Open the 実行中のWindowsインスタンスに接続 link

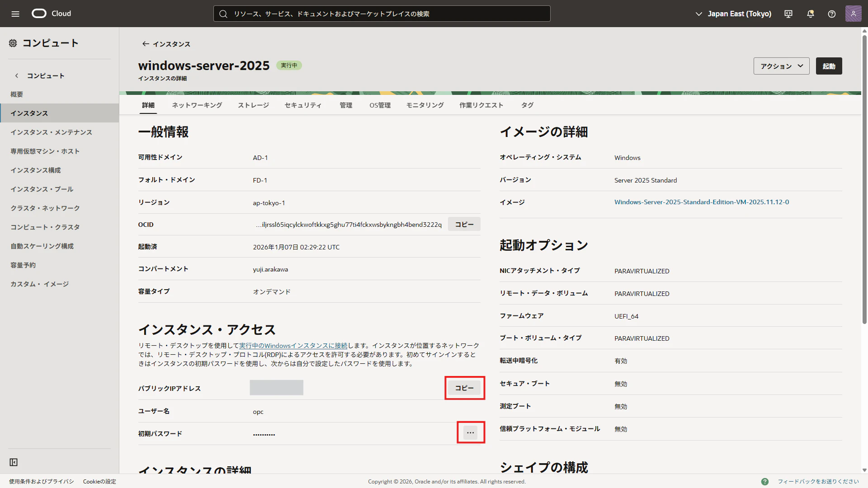pos(293,346)
